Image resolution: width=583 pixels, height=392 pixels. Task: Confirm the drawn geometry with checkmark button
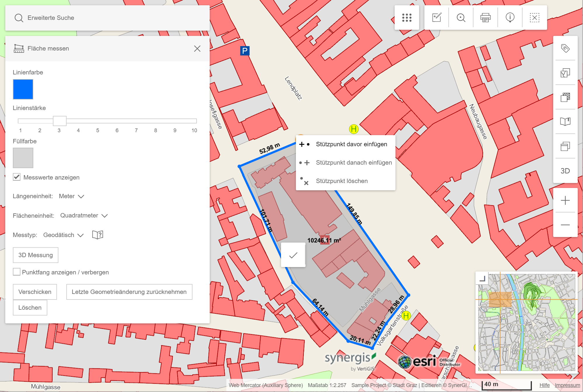[x=293, y=255]
